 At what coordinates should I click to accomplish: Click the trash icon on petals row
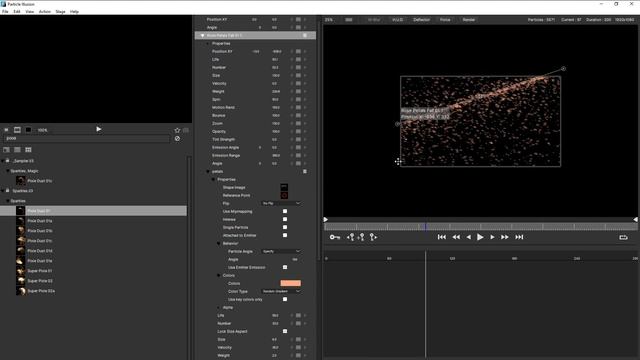[x=304, y=171]
